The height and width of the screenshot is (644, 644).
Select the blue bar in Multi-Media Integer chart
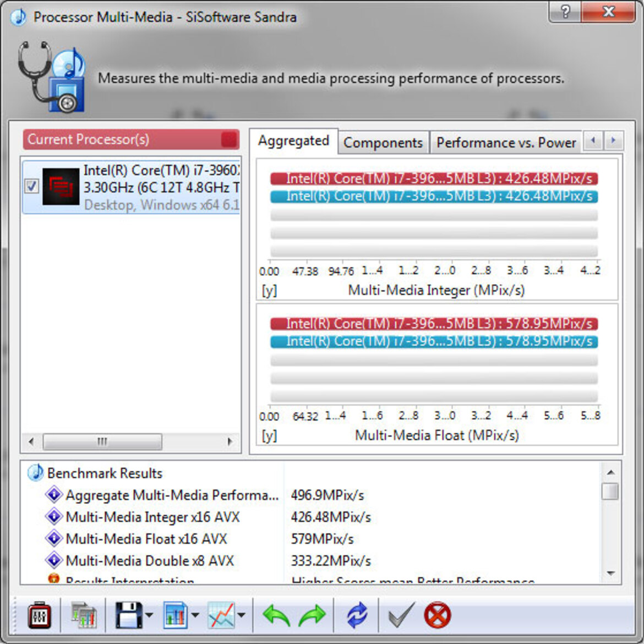pos(434,197)
